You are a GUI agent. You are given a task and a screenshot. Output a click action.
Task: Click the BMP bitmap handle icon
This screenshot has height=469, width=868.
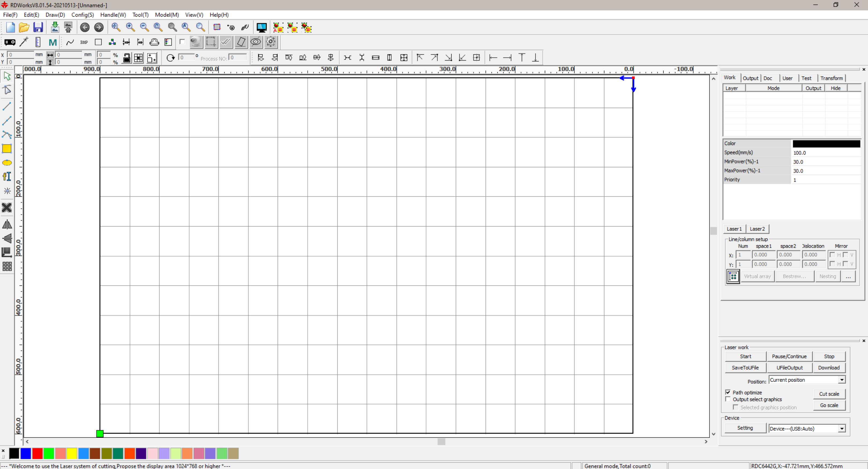[84, 42]
